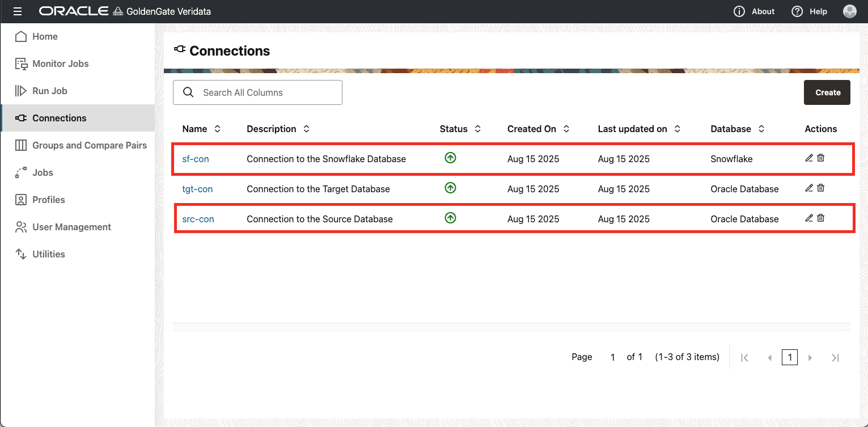This screenshot has width=868, height=427.
Task: Edit the tgt-con connection pencil icon
Action: tap(809, 188)
